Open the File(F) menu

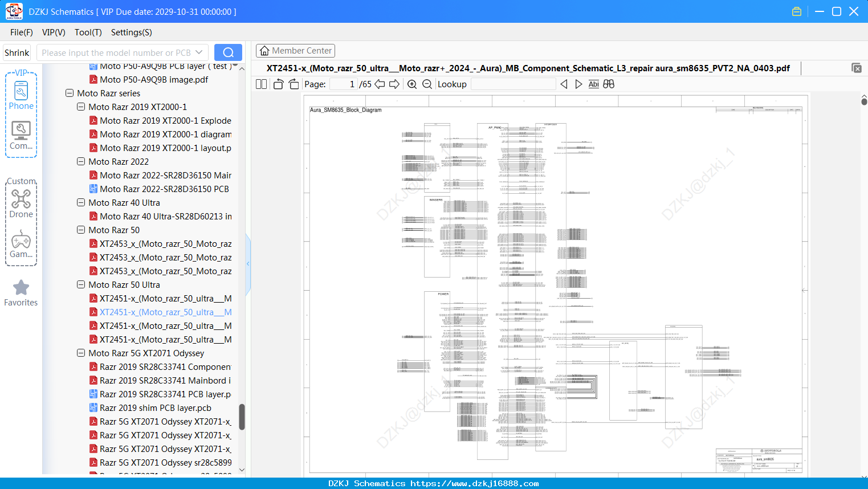(22, 32)
